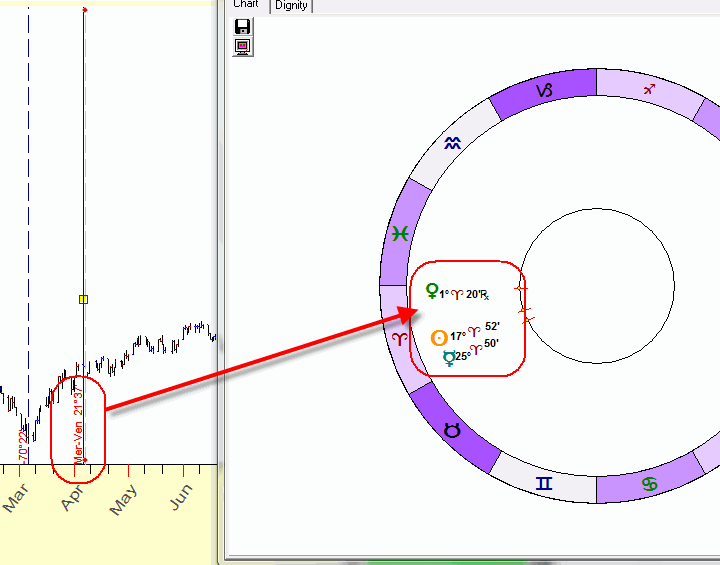The height and width of the screenshot is (565, 720).
Task: Select the Aries sign segment
Action: 399,340
